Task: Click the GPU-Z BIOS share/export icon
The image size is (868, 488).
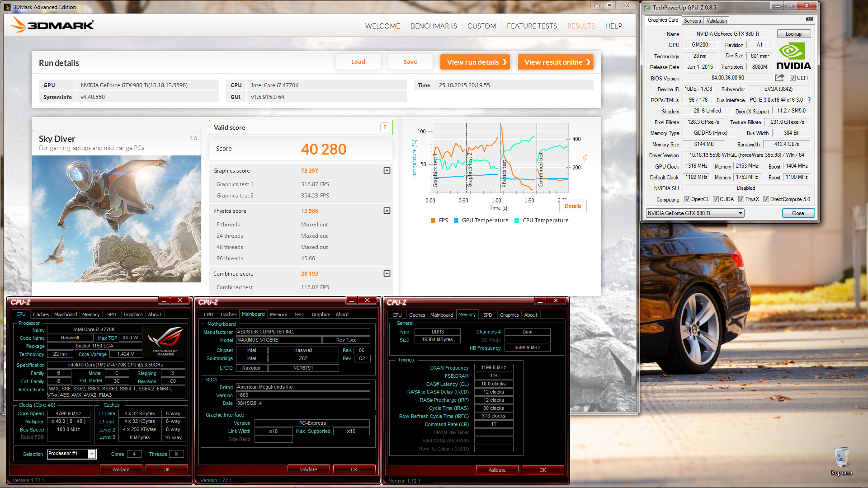Action: tap(779, 78)
